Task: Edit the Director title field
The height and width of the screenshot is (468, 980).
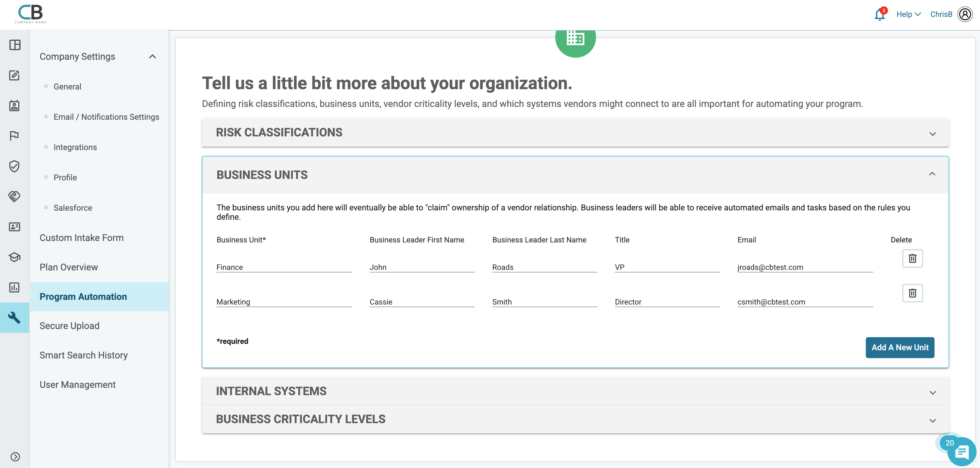Action: point(667,302)
